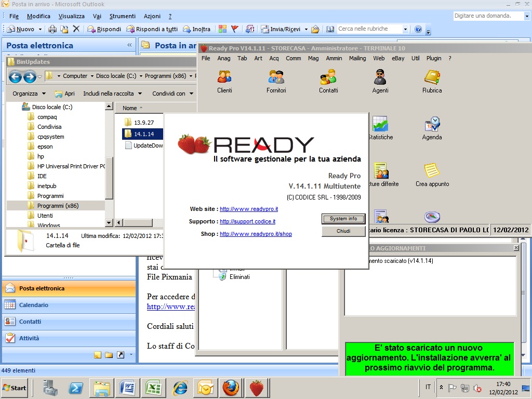Click Outlook print toolbar icon
The image size is (532, 399).
coord(52,29)
